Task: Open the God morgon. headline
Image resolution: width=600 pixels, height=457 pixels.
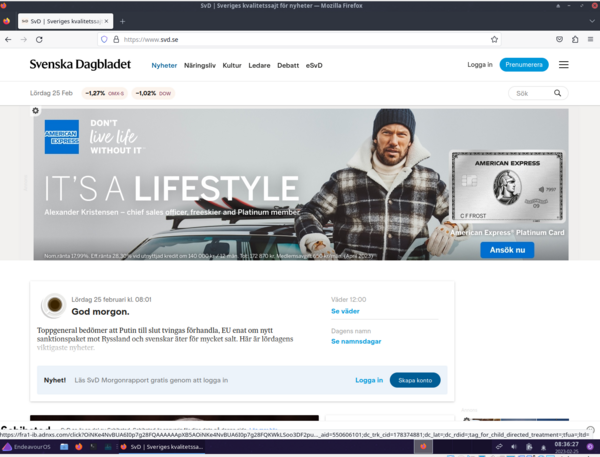Action: [x=100, y=312]
